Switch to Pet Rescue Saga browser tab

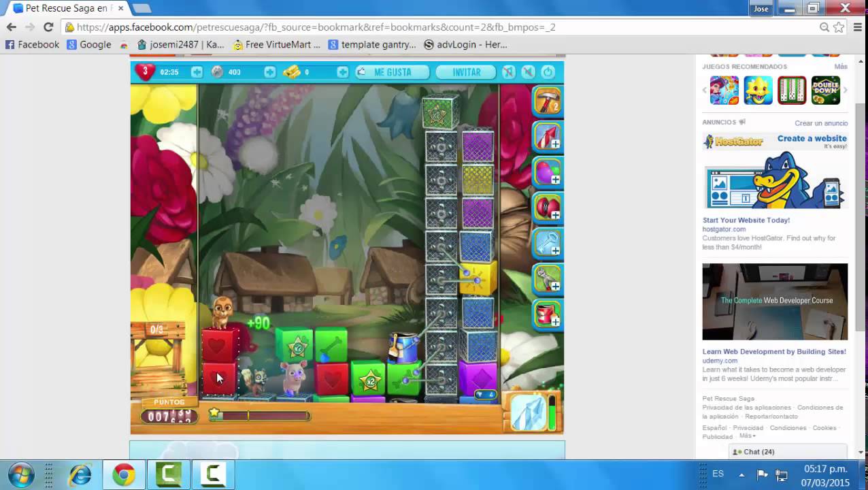65,8
